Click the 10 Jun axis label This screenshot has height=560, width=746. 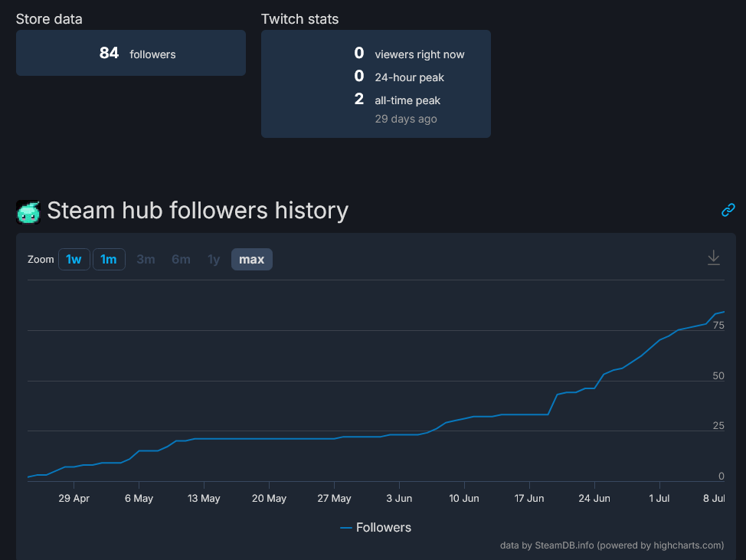(x=464, y=498)
